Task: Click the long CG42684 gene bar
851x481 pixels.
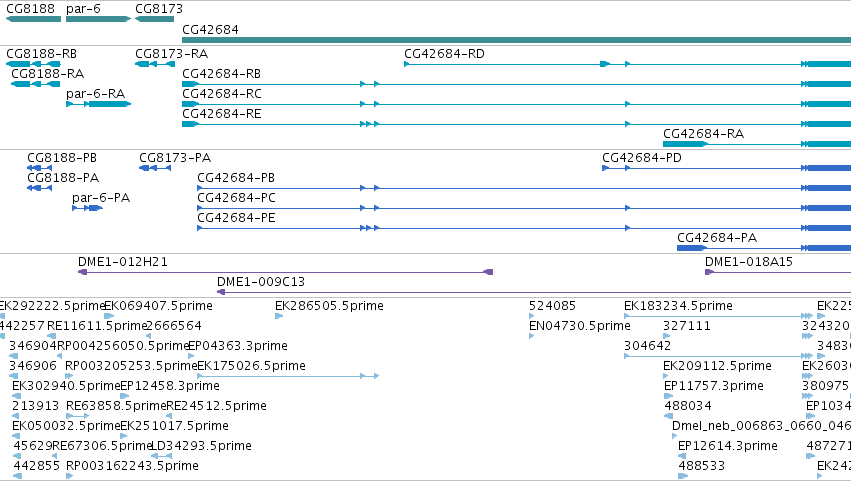Action: point(516,40)
